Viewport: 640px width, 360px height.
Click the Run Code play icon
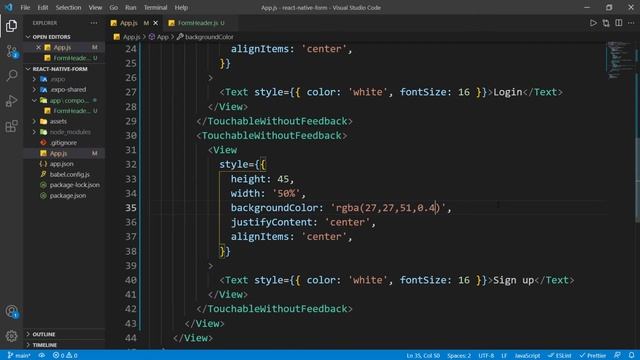593,23
